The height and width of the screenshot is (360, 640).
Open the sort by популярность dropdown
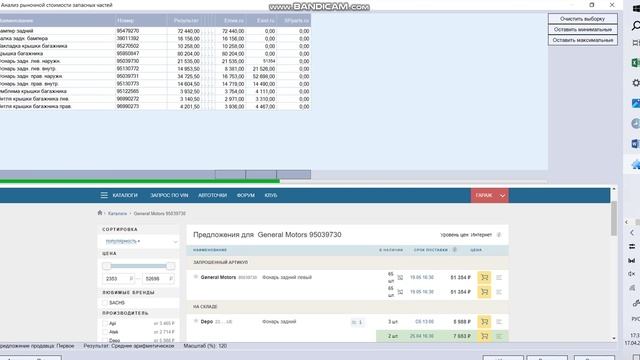[138, 241]
